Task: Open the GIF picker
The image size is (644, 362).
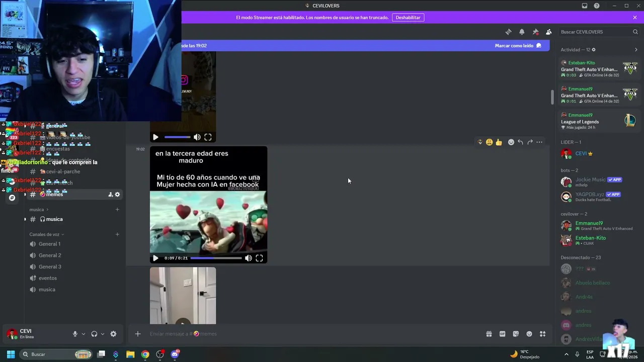Action: point(502,334)
